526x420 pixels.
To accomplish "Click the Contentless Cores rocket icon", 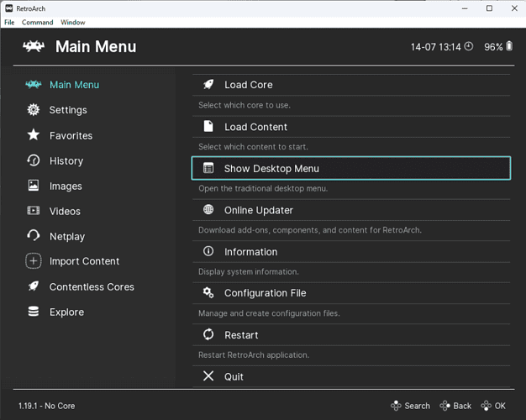I will pos(34,286).
